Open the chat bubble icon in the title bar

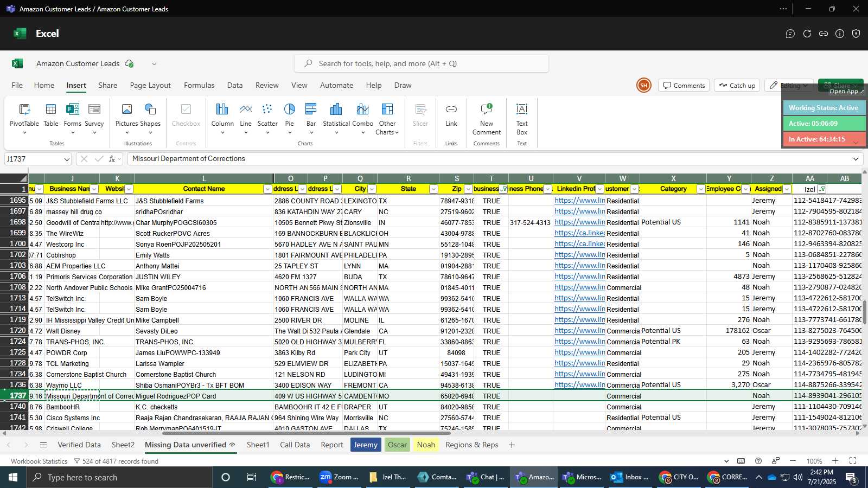point(790,34)
